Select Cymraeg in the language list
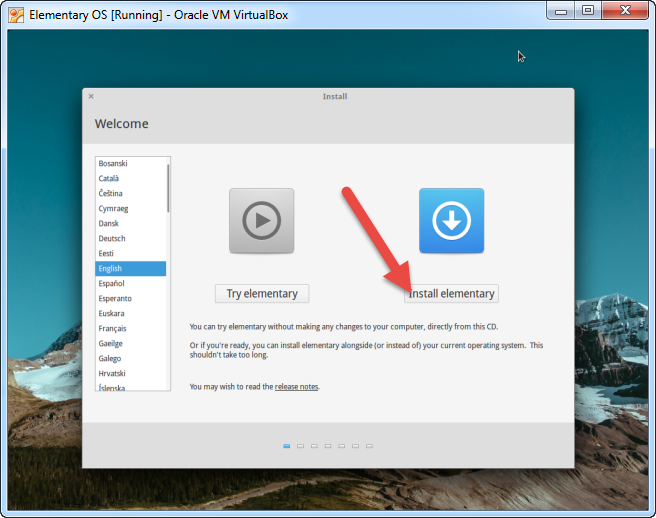656x518 pixels. pos(131,208)
